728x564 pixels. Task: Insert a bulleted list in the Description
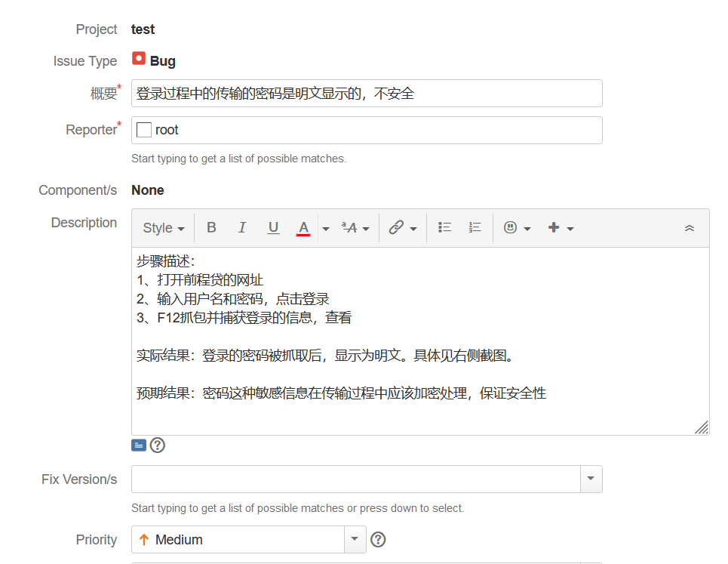pyautogui.click(x=444, y=227)
